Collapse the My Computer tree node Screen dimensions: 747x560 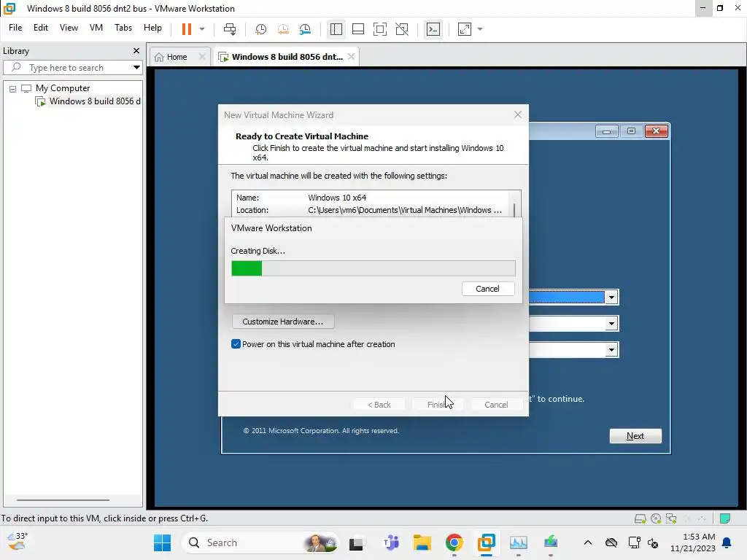click(13, 88)
